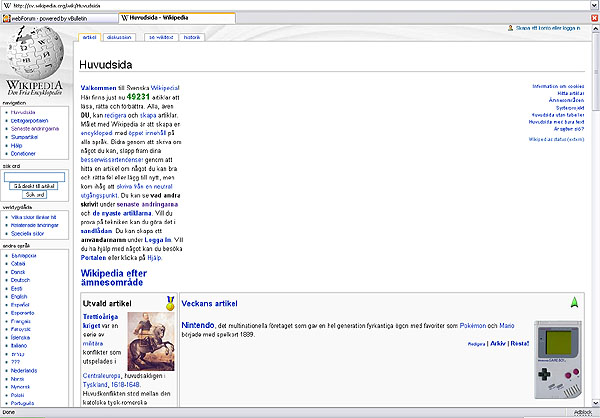Switch to Español language version
This screenshot has height=418, width=600.
click(20, 305)
